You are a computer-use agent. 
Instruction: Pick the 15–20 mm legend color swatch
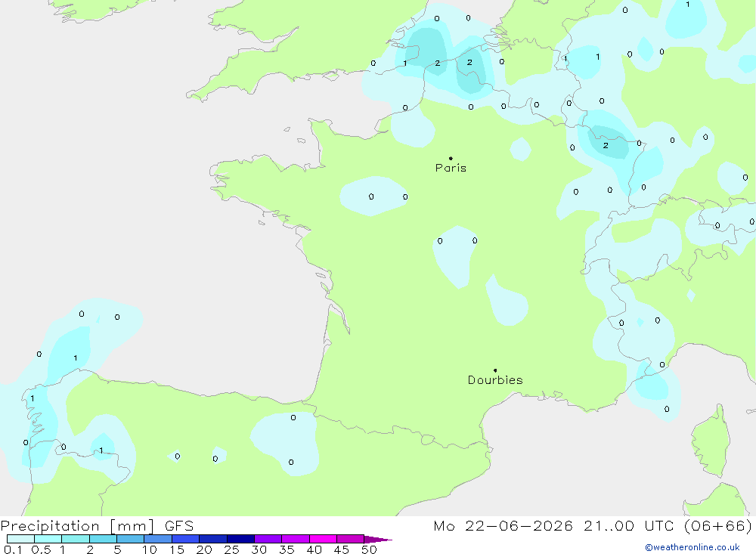(x=185, y=539)
